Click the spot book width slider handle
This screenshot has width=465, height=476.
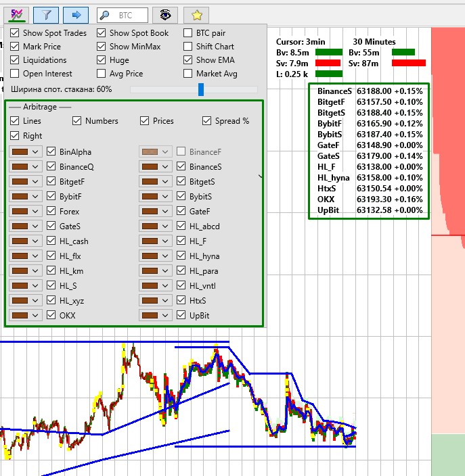click(x=201, y=89)
